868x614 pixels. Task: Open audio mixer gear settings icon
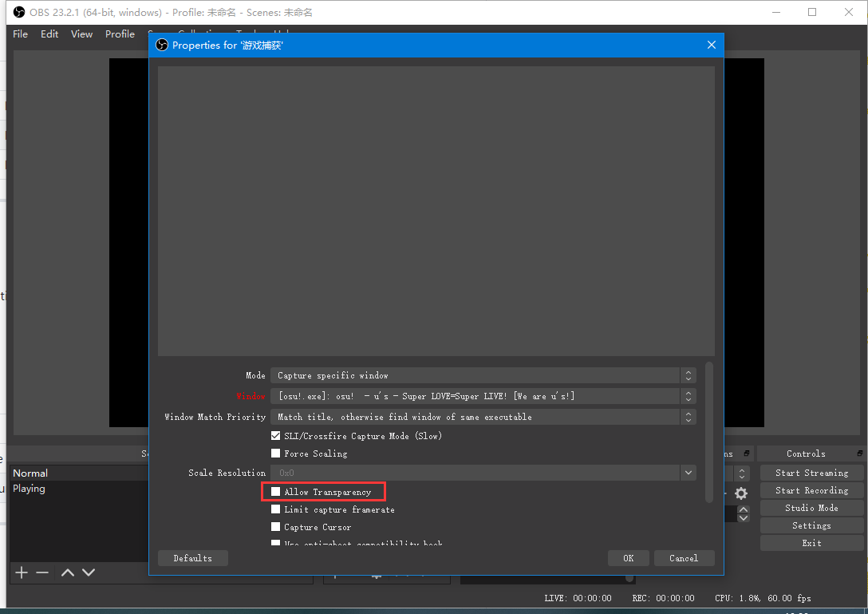740,493
